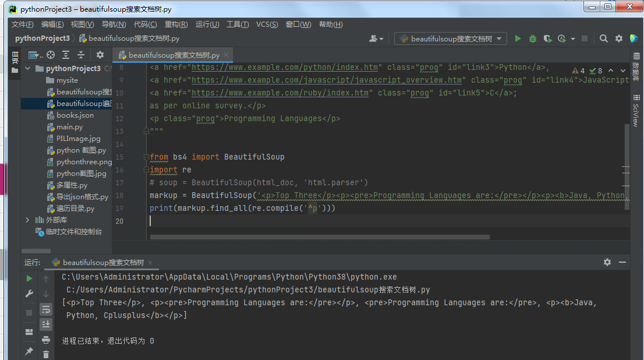Select books.json in the project tree

(75, 115)
